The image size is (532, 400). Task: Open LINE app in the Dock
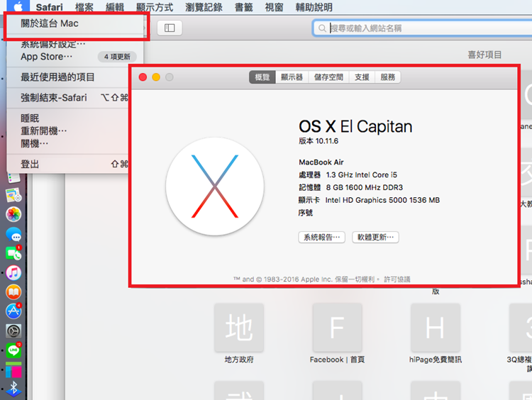pos(13,350)
